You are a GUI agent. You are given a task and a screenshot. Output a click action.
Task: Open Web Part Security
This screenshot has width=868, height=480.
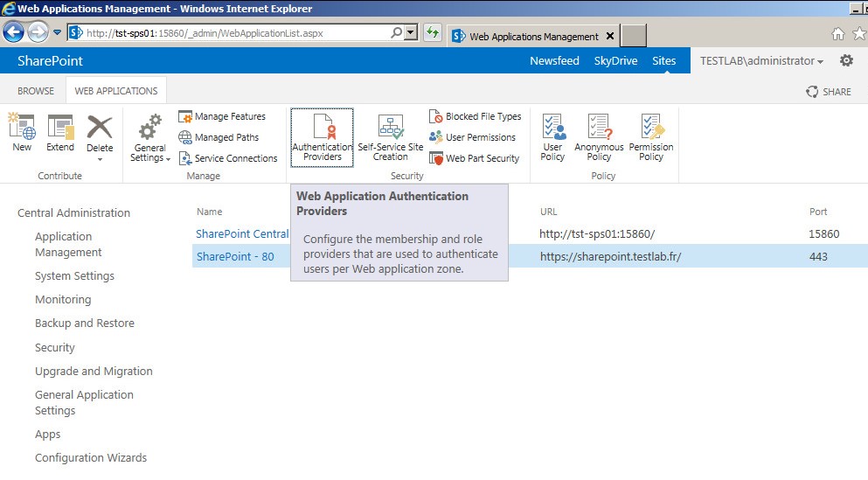[475, 158]
